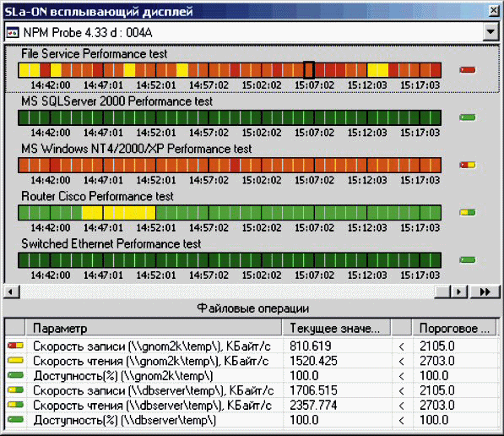Sort by the Параметр column header
The width and height of the screenshot is (504, 436).
154,328
